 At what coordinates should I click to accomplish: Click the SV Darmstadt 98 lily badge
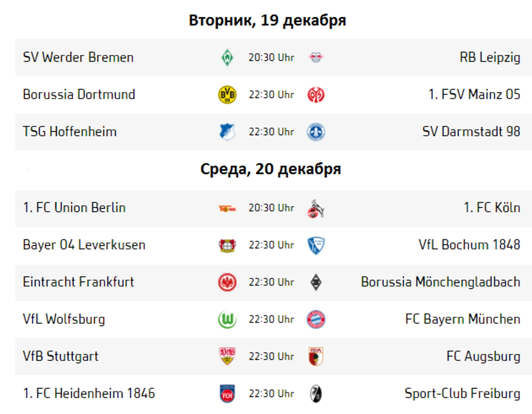316,132
